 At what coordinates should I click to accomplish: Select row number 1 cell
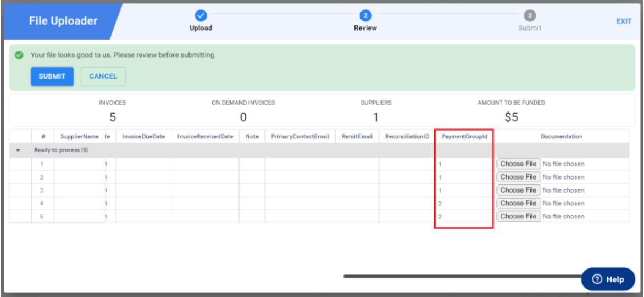43,164
